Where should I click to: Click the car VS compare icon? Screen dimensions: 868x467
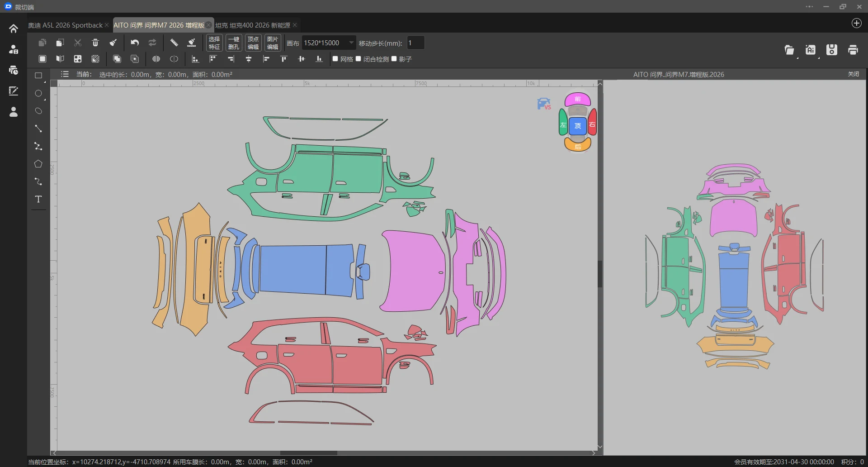click(x=544, y=104)
